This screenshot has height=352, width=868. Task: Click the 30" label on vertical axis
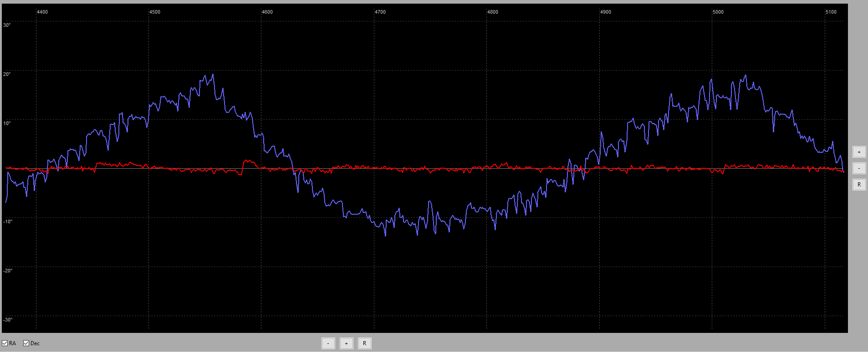click(x=7, y=25)
